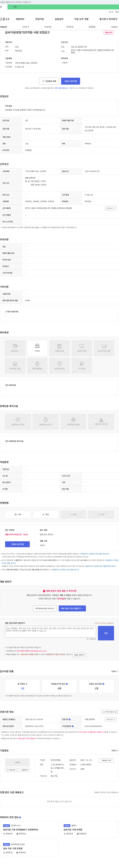Open the 채용정보 이력 button
Screen dimensions: 119x868
(x=106, y=760)
